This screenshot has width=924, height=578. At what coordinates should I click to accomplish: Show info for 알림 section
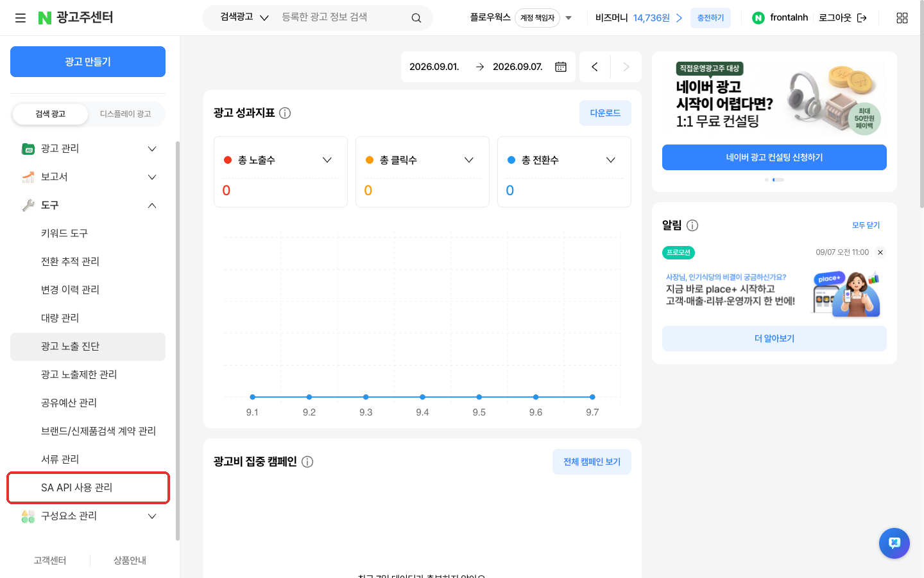coord(692,225)
